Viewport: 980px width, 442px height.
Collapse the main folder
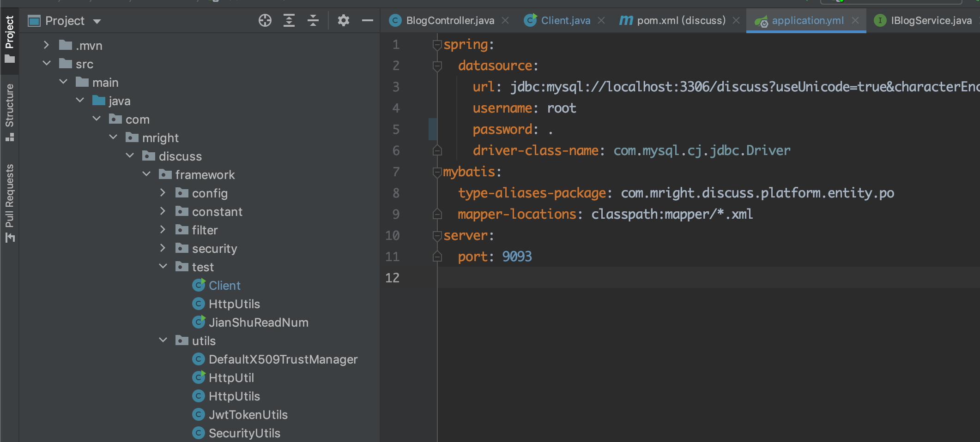point(63,82)
